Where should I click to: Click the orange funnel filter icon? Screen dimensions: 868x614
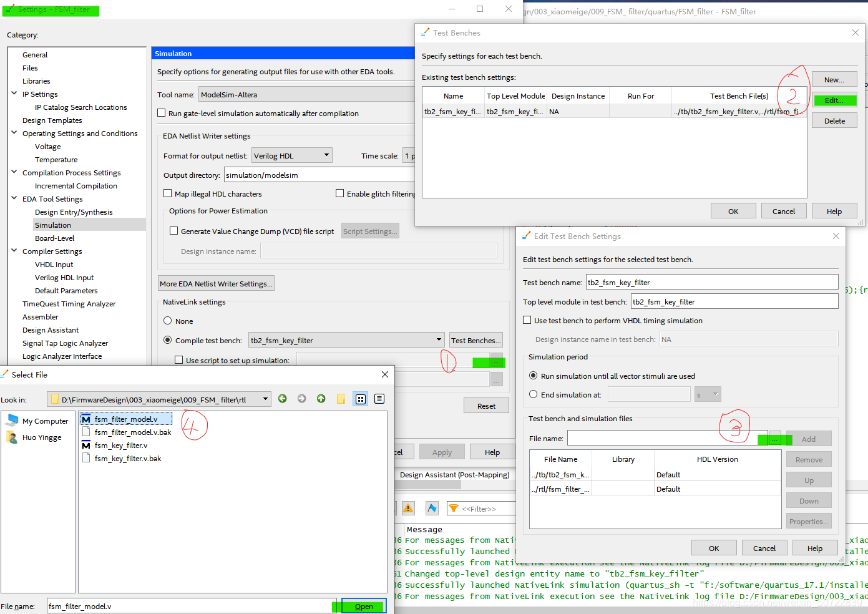click(454, 509)
